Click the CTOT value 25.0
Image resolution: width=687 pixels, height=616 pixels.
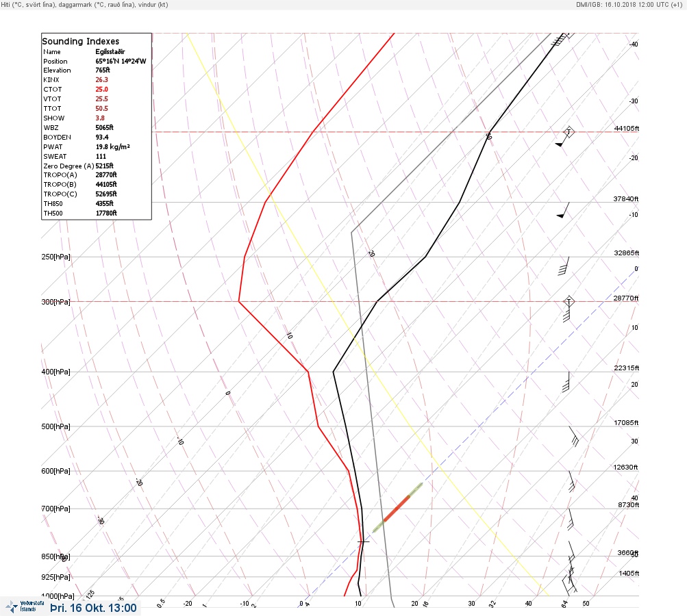(x=101, y=89)
